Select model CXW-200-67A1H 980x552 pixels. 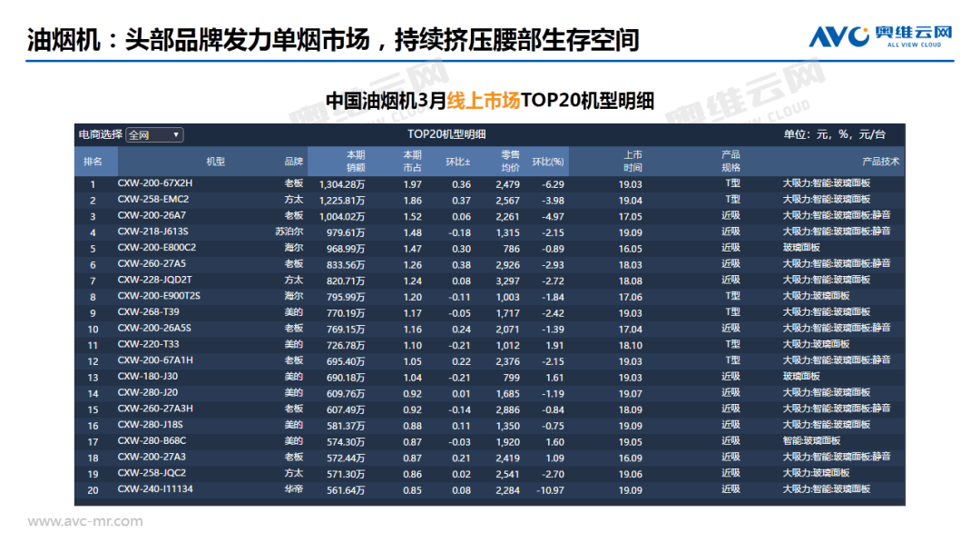coord(156,360)
